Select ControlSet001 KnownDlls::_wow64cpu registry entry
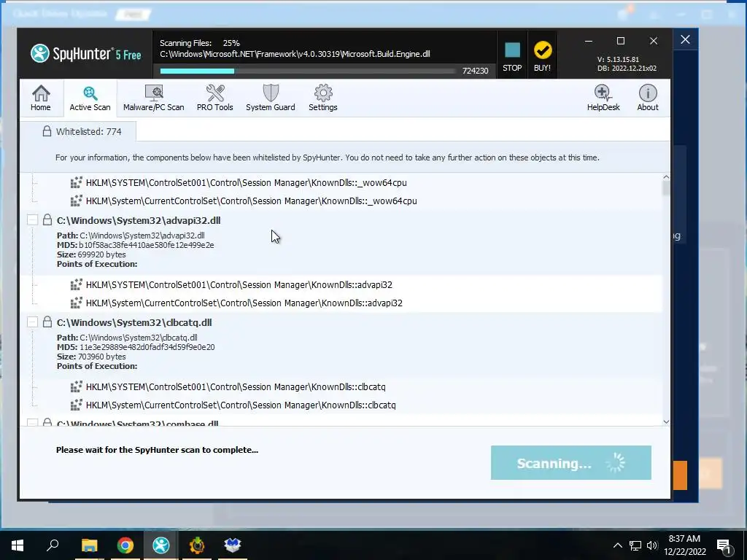Viewport: 747px width, 560px height. [x=247, y=183]
